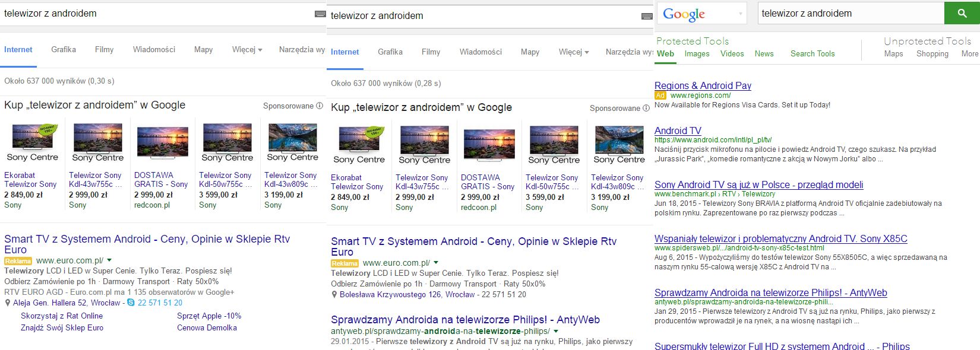Select Grafika tab in left panel

(64, 49)
